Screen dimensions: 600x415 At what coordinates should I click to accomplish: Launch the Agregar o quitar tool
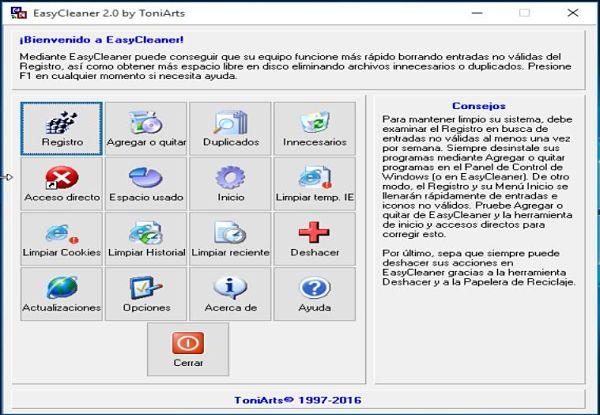[x=146, y=129]
